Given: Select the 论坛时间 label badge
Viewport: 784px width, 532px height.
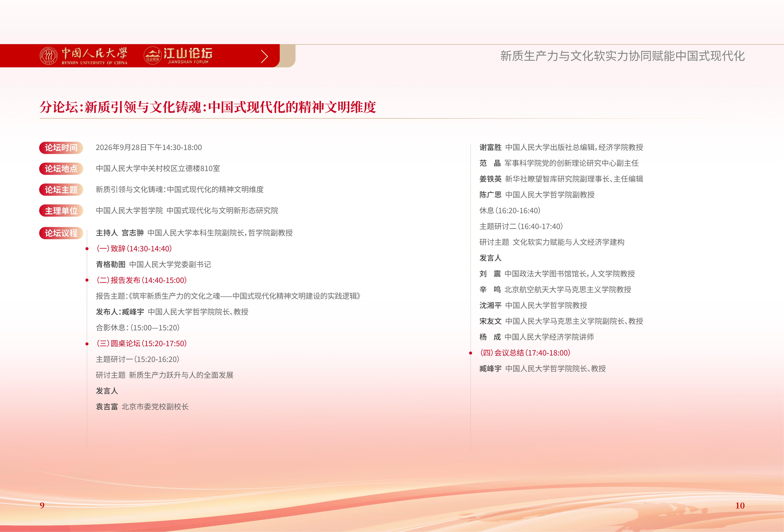Looking at the screenshot, I should point(61,148).
